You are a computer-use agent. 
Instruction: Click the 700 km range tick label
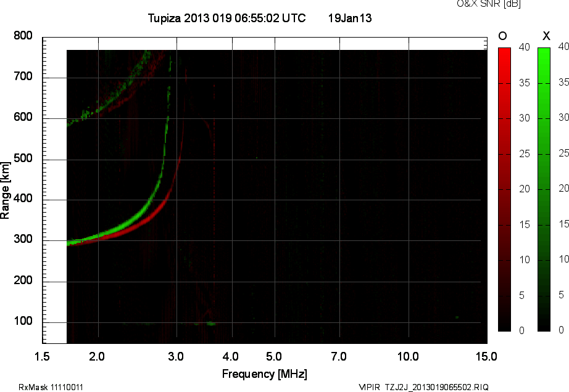tap(23, 76)
